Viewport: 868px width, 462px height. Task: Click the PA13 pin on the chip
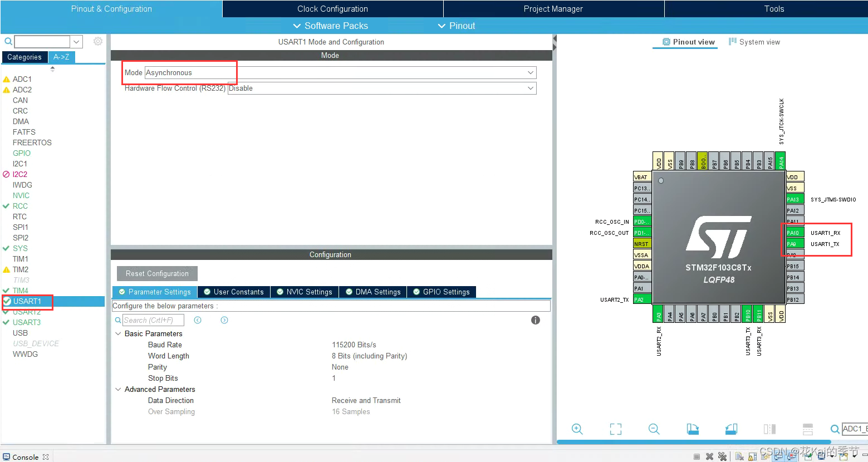pos(795,199)
